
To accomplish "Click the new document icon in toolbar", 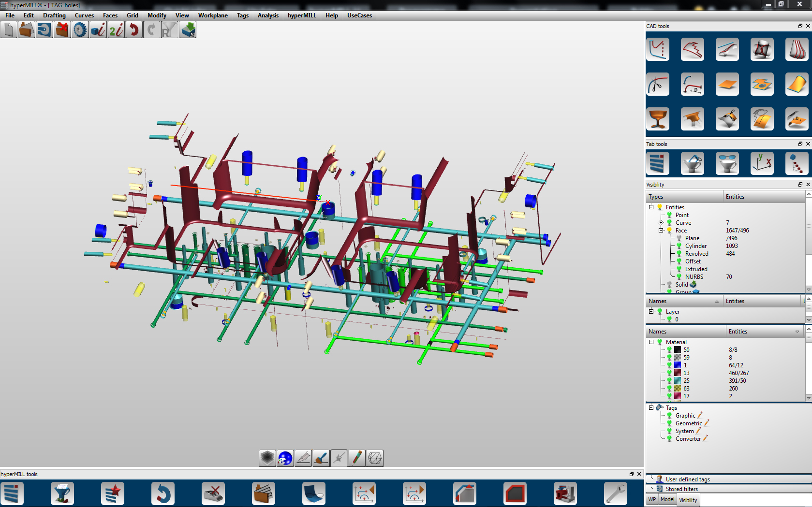I will point(8,30).
